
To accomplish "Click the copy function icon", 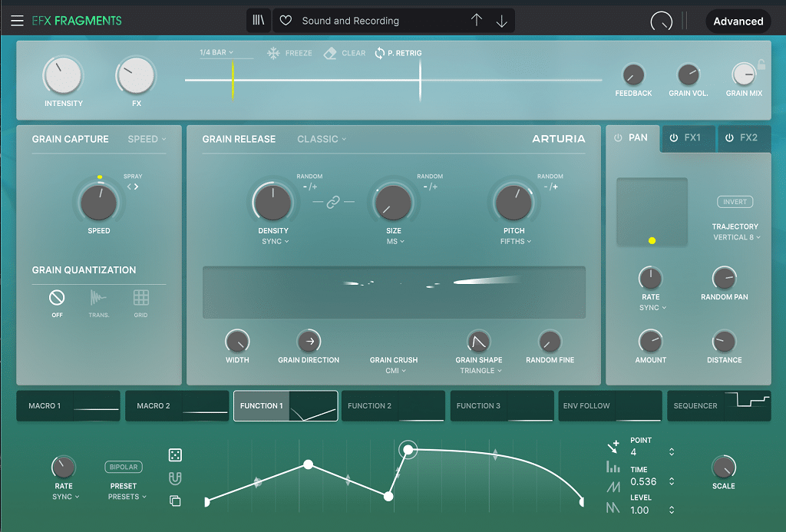I will [x=175, y=501].
